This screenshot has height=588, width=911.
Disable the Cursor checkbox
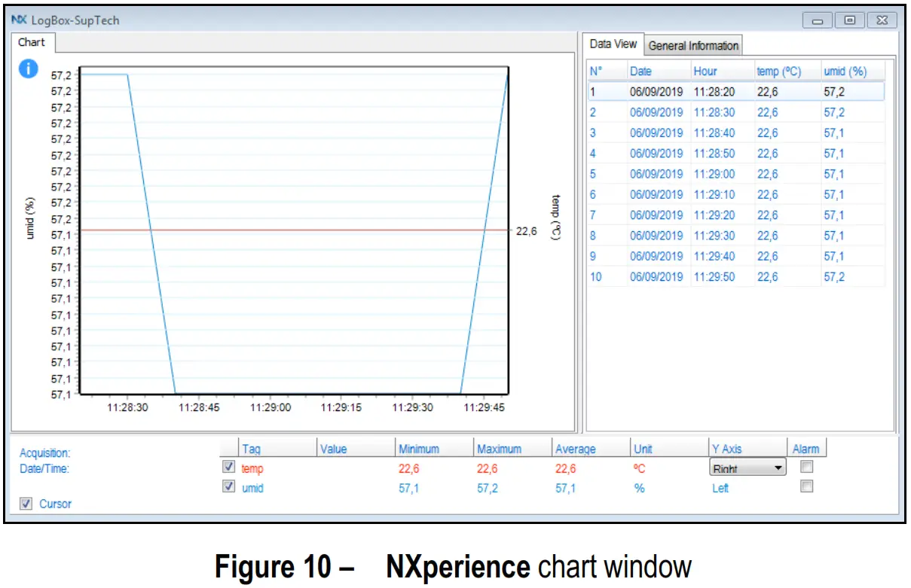(26, 504)
